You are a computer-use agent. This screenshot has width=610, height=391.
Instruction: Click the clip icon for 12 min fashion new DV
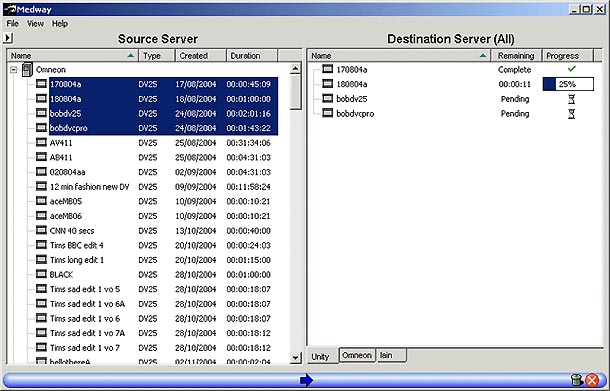41,186
